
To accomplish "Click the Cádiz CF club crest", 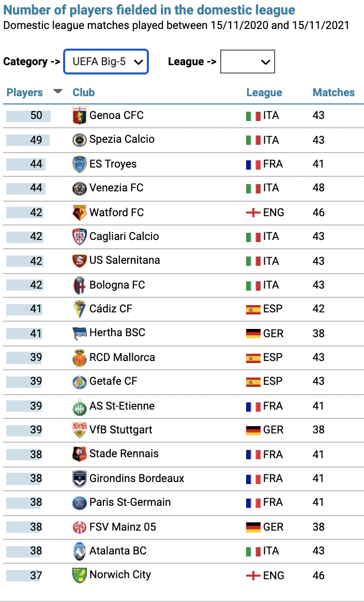I will click(x=80, y=309).
